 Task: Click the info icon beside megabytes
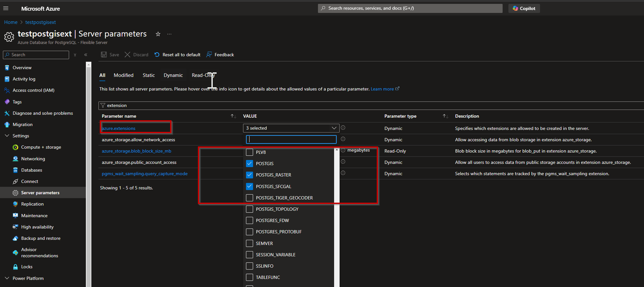pyautogui.click(x=343, y=150)
